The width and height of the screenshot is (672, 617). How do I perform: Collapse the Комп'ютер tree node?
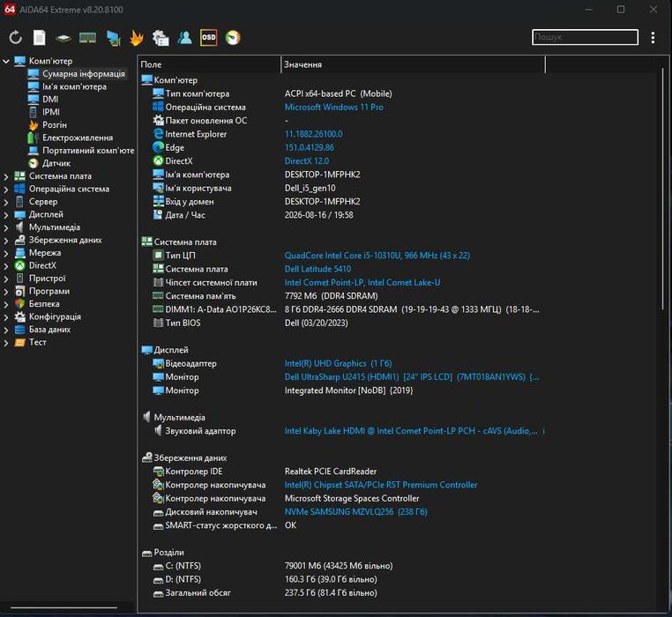(6, 62)
